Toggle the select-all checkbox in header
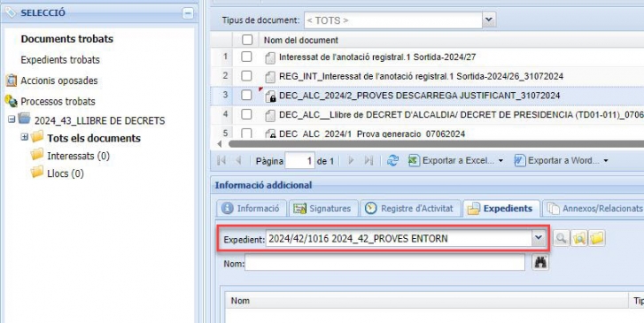The height and width of the screenshot is (323, 644). click(247, 40)
